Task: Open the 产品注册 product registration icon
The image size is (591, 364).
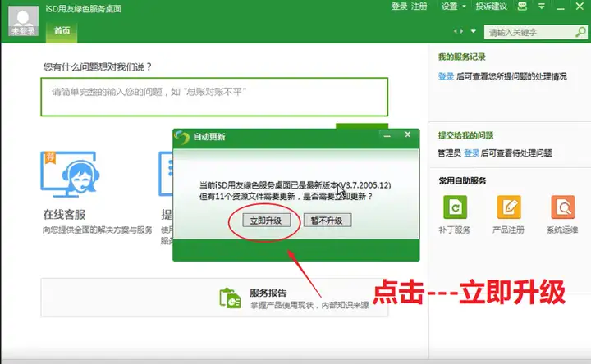Action: pyautogui.click(x=509, y=207)
